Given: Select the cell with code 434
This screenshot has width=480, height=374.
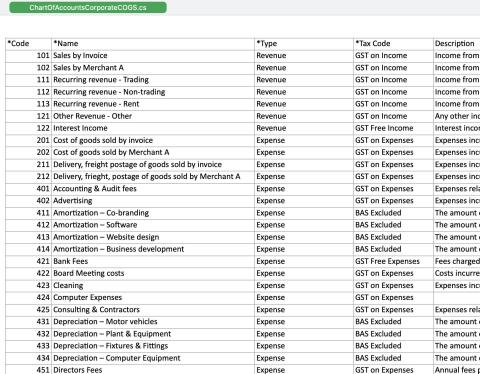Looking at the screenshot, I should [x=29, y=358].
